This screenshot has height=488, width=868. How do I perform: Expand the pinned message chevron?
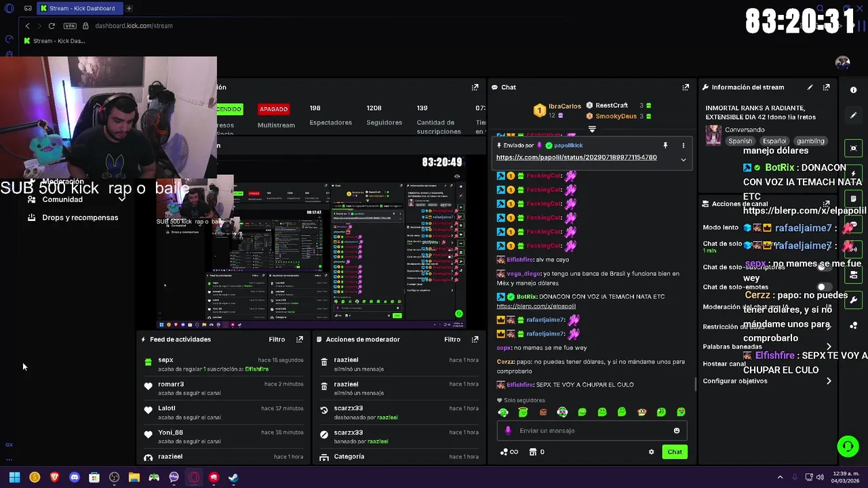[x=683, y=160]
